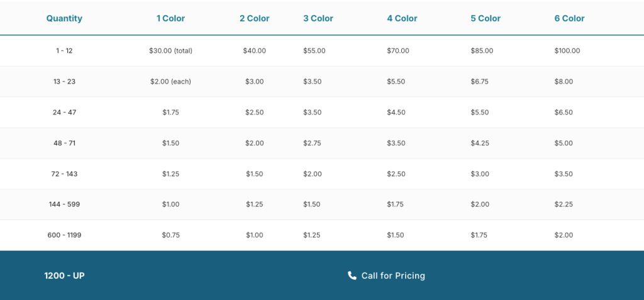Click the Call for Pricing text
This screenshot has height=300, width=644.
[x=393, y=275]
